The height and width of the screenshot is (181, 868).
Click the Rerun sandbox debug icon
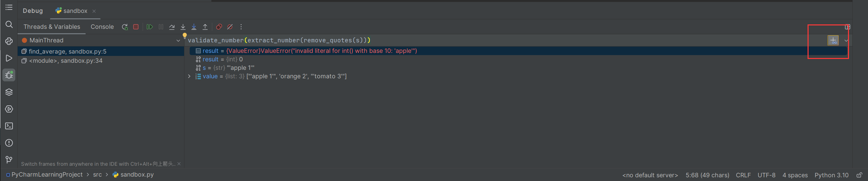pos(125,27)
